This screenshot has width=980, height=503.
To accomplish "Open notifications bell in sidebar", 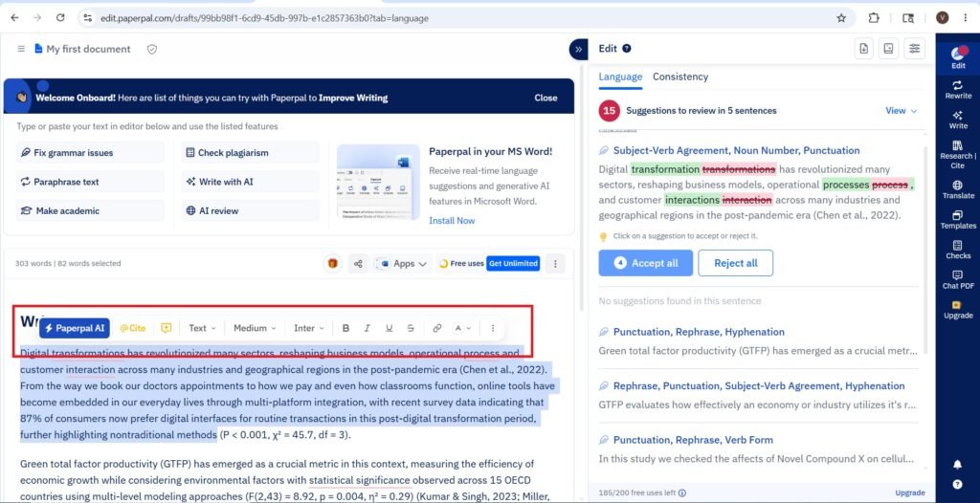I will tap(957, 464).
